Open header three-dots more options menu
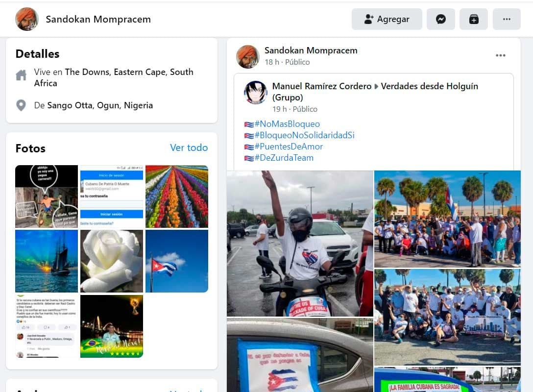 (x=507, y=20)
